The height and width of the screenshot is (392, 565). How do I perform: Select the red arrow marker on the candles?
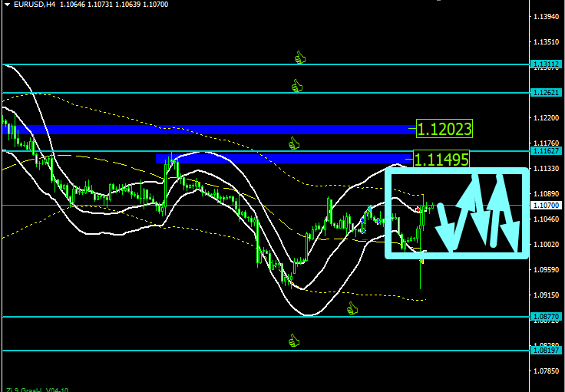pos(418,209)
